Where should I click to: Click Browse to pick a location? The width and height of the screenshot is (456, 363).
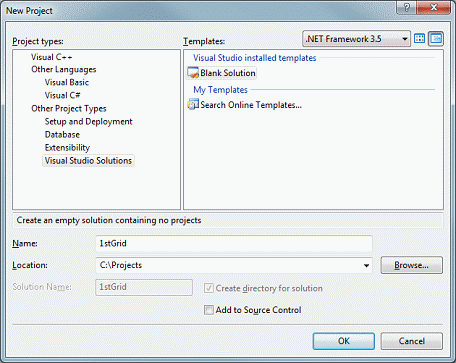coord(412,265)
